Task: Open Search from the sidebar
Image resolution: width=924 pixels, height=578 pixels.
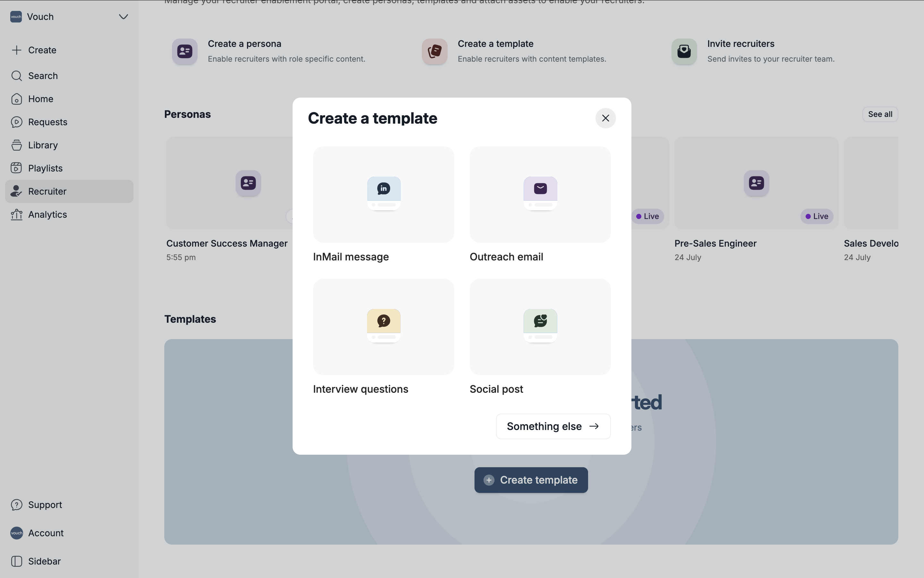Action: coord(43,76)
